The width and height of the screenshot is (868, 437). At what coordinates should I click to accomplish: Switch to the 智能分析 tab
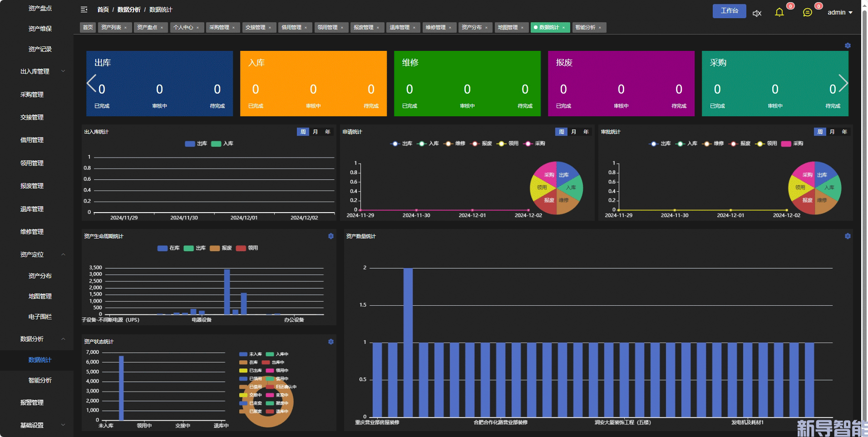coord(585,27)
